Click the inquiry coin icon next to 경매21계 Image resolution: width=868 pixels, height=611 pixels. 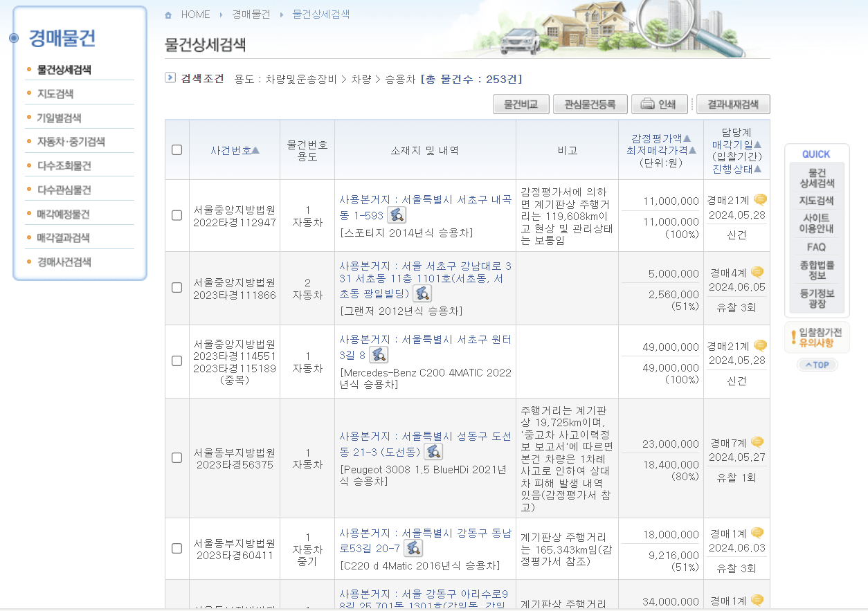pos(759,198)
